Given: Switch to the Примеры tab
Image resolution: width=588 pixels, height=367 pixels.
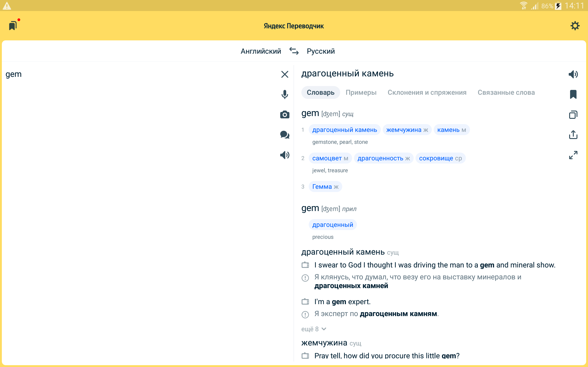Looking at the screenshot, I should click(x=361, y=92).
